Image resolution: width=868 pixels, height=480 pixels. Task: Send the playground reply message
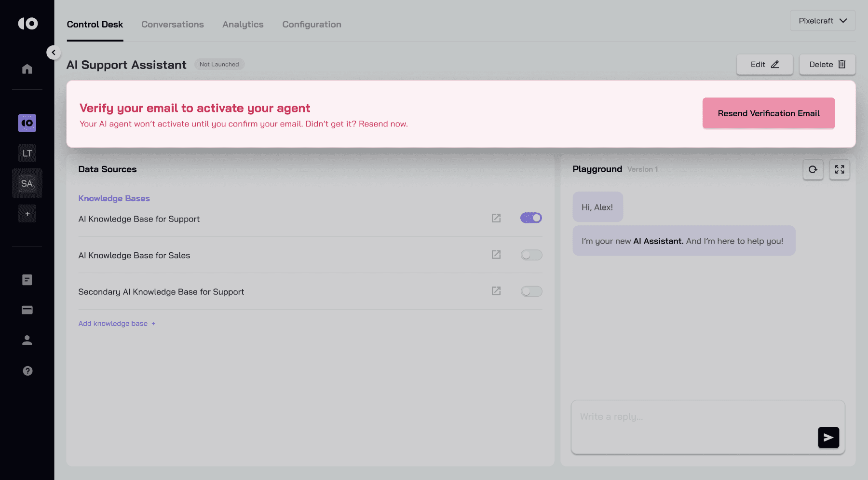[828, 437]
